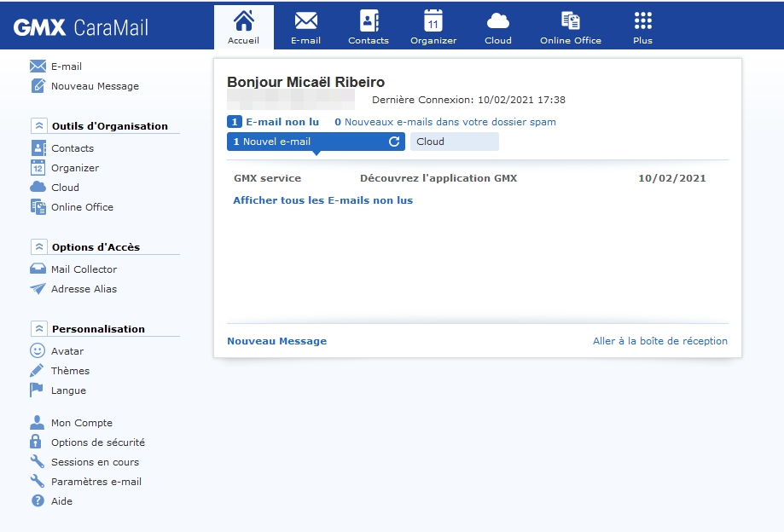
Task: Click the Langue flag icon
Action: pos(37,390)
